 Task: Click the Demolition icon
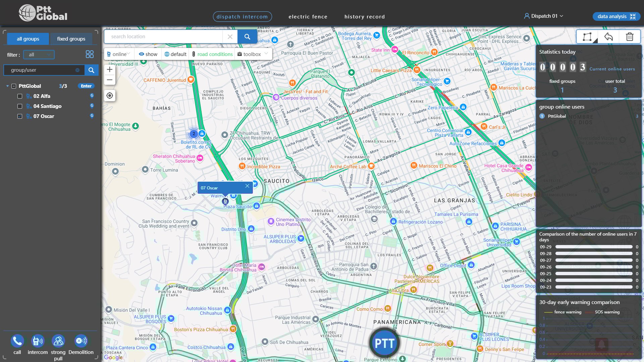pos(81,341)
